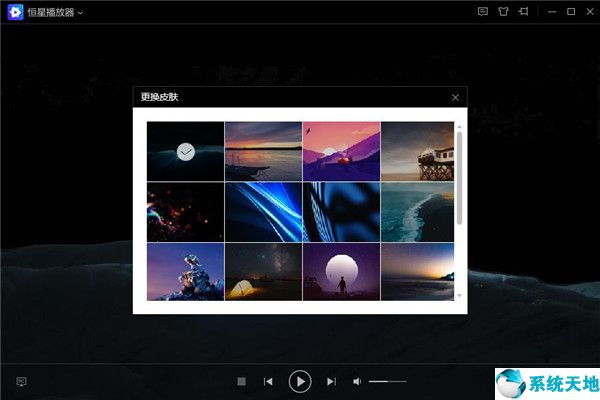Image resolution: width=600 pixels, height=400 pixels.
Task: Click the skin list scroll down arrow
Action: tap(460, 296)
